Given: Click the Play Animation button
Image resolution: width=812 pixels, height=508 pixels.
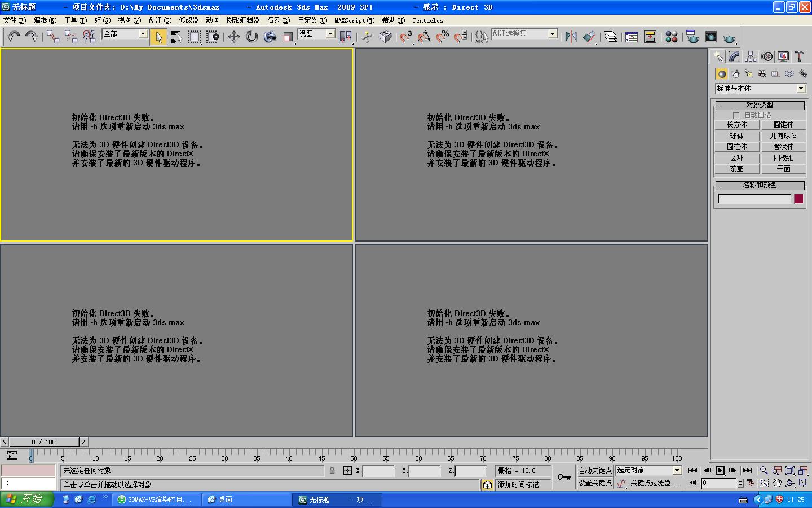Looking at the screenshot, I should [720, 470].
